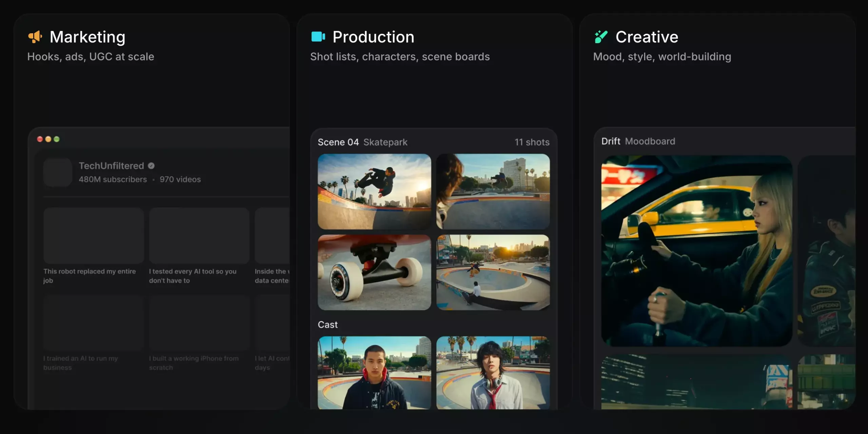Click title 'I tested every AI tool so you don't have to'
The width and height of the screenshot is (868, 434).
click(x=193, y=276)
